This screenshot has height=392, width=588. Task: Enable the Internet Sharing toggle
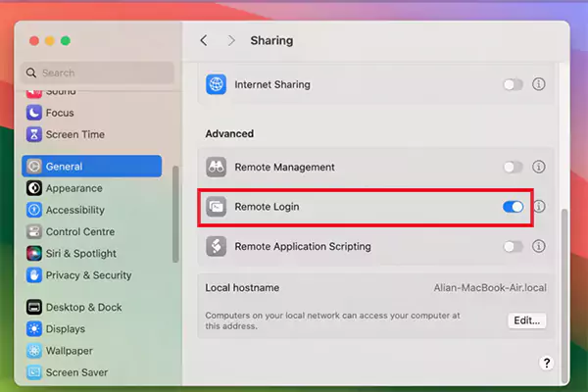point(513,84)
